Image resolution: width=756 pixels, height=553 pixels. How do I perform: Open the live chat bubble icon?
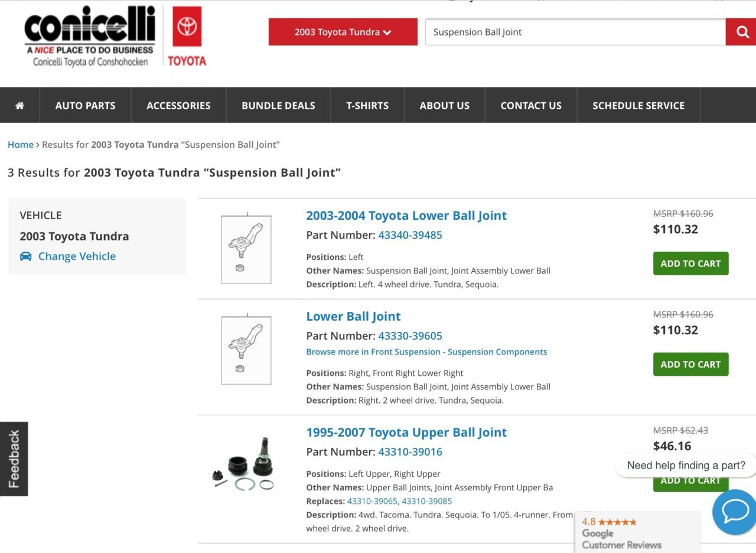tap(735, 512)
